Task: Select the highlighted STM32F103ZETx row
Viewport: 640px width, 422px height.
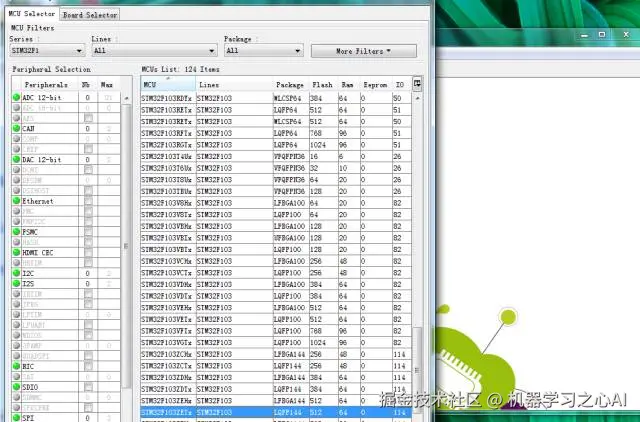Action: click(x=276, y=412)
